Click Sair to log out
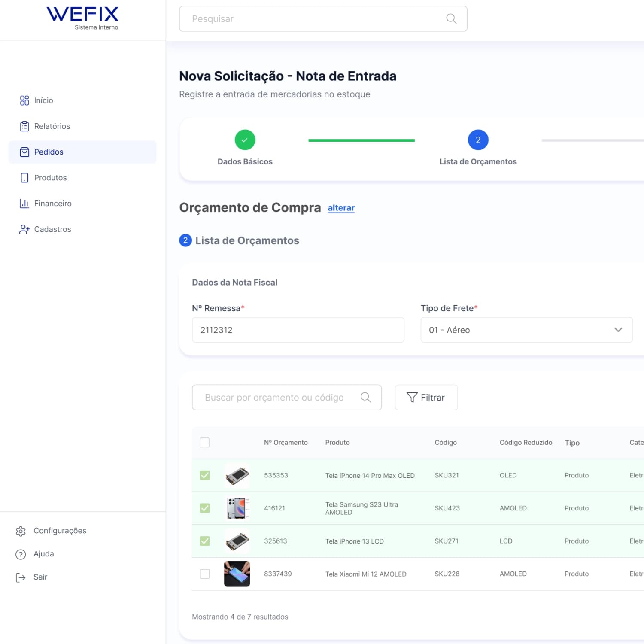Image resolution: width=644 pixels, height=644 pixels. (x=41, y=577)
